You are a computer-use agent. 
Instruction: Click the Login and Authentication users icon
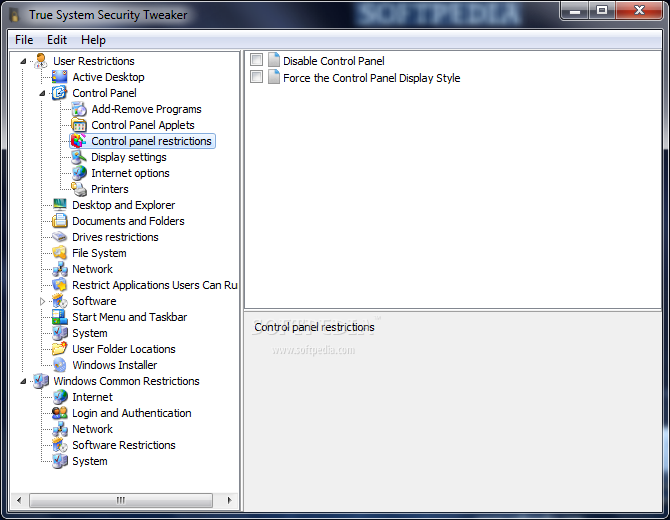point(59,413)
